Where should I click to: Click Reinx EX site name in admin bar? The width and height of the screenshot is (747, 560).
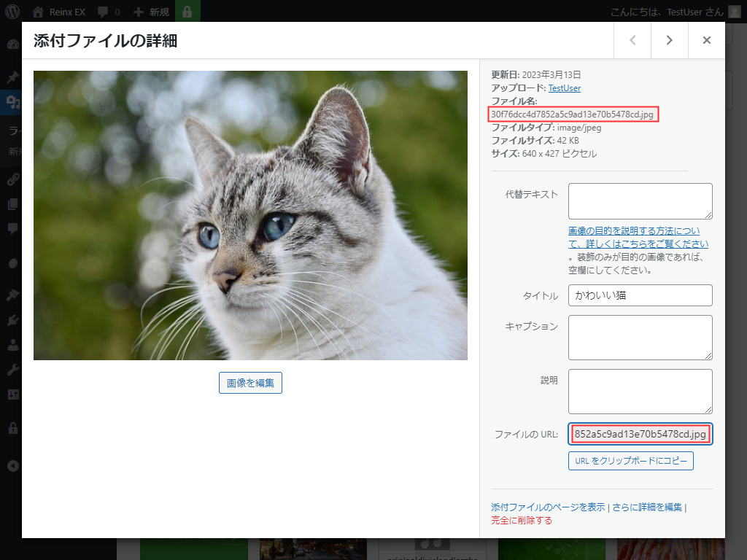[x=67, y=12]
